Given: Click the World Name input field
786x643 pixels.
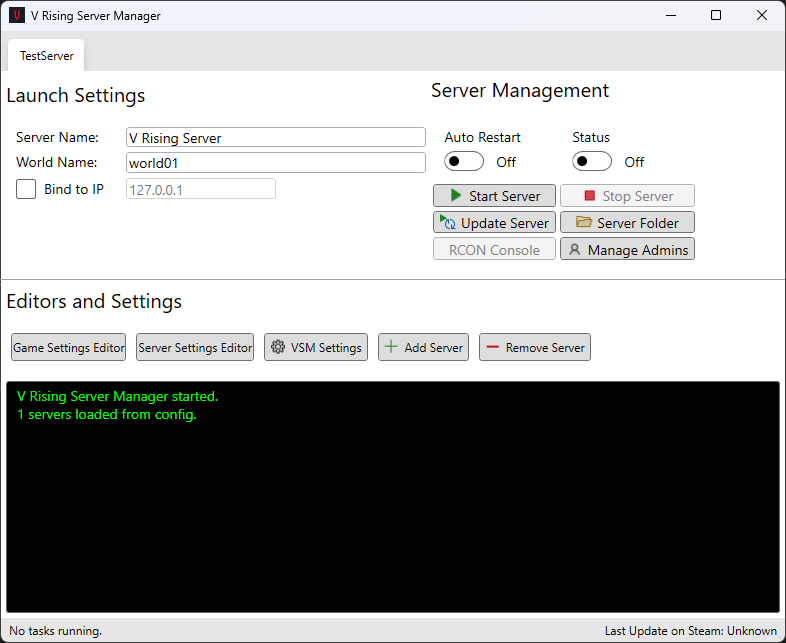Looking at the screenshot, I should pyautogui.click(x=276, y=163).
